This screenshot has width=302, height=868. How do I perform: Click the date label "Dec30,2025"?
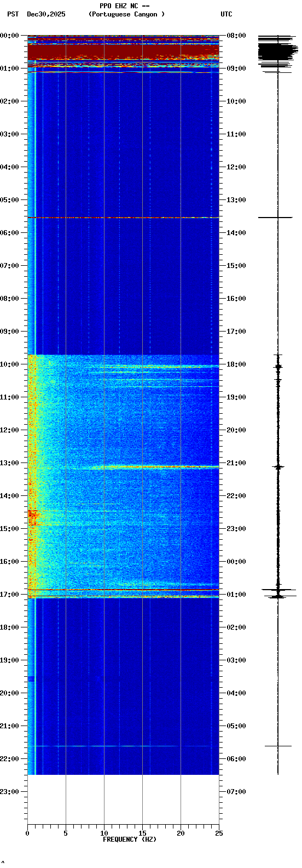coord(46,14)
